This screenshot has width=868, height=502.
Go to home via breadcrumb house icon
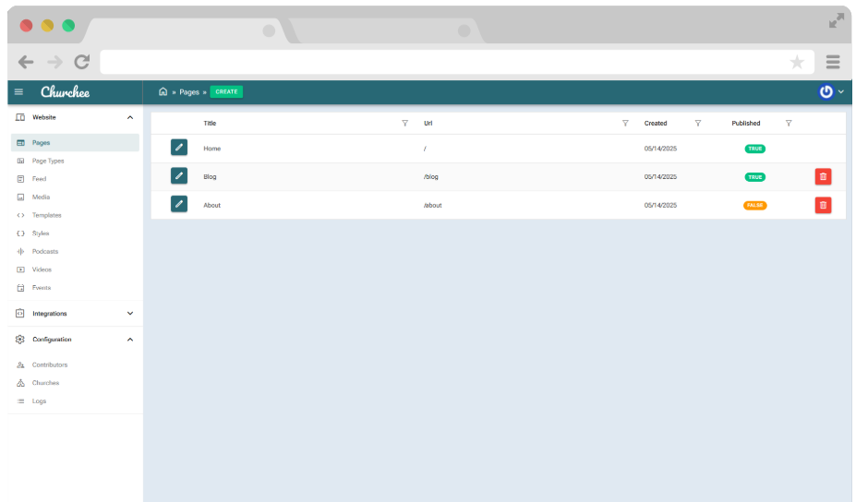(163, 91)
